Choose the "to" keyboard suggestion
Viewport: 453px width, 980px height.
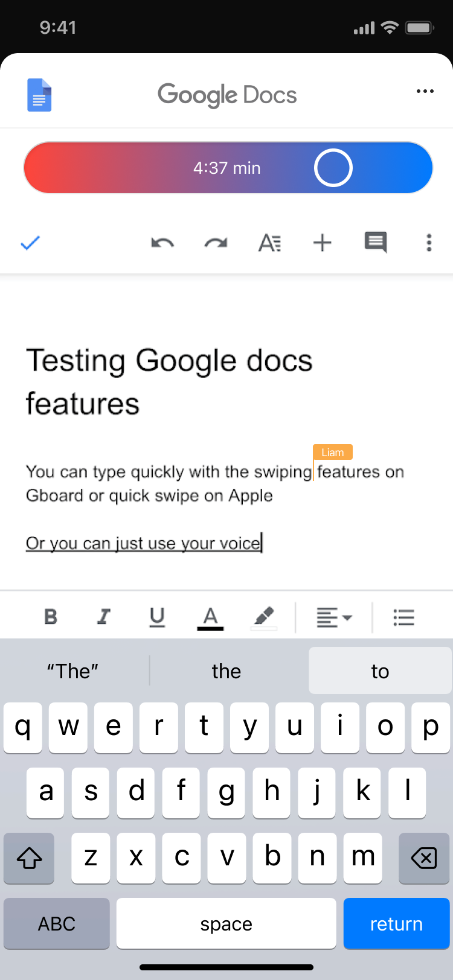(x=380, y=671)
